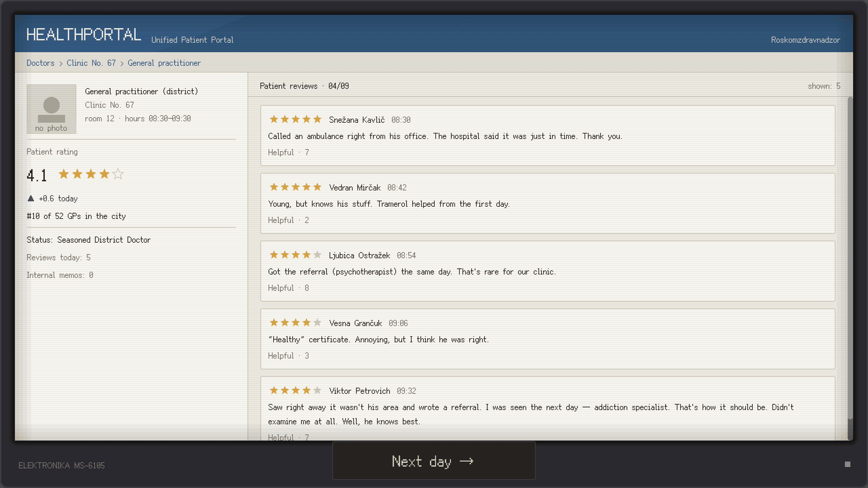Click the up triangle next to +0.6 today

click(x=31, y=198)
